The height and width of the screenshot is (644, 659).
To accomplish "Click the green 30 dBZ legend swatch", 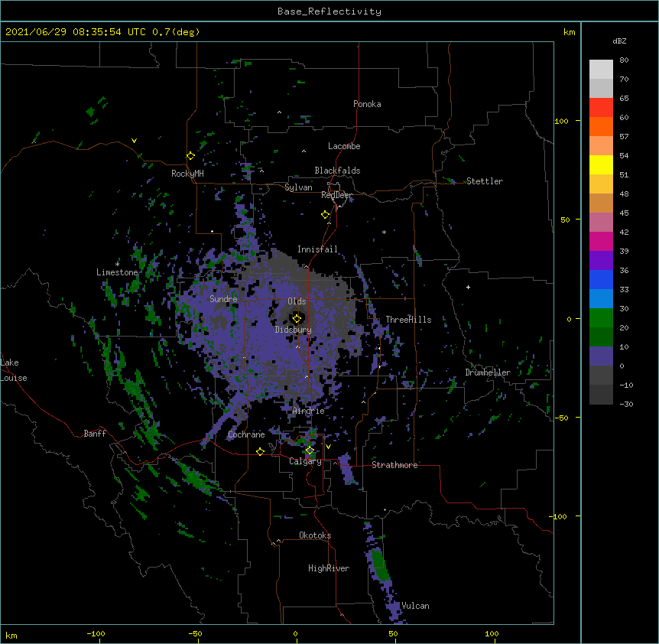I will tap(601, 318).
